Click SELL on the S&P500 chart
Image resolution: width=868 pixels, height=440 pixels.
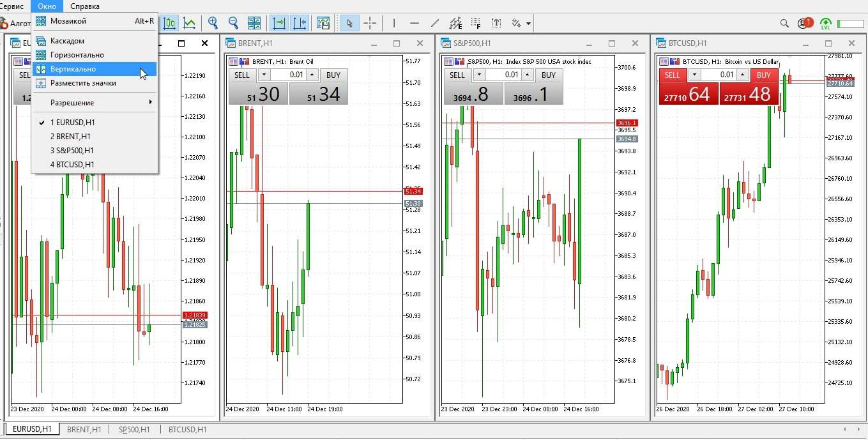pos(457,75)
